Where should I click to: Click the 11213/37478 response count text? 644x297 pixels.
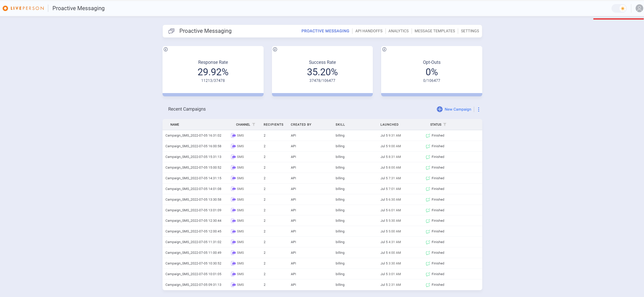[x=213, y=81]
